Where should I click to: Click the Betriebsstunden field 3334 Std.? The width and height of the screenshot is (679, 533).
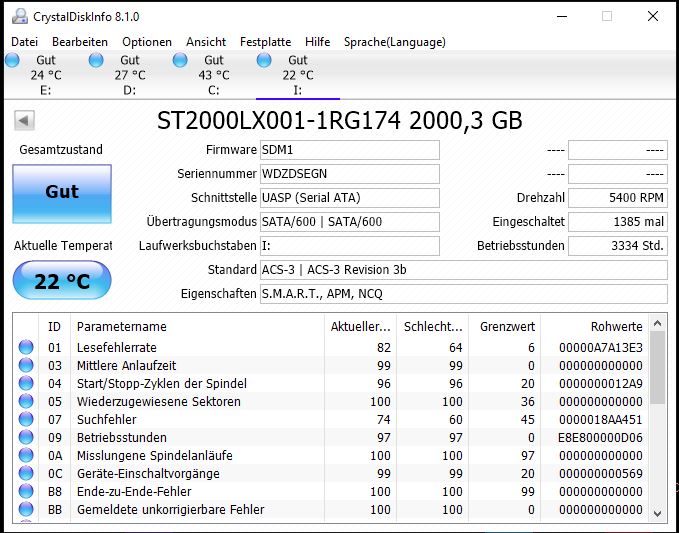tap(618, 246)
